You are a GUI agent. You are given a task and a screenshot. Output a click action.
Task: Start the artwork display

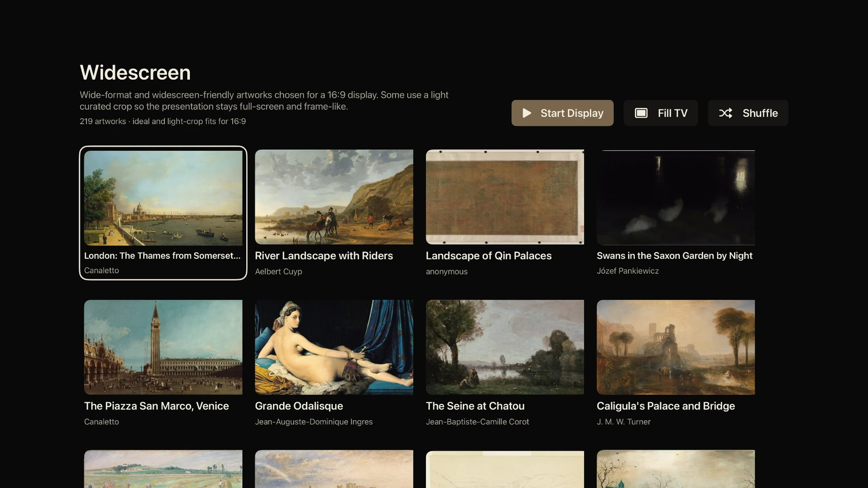[x=563, y=113]
